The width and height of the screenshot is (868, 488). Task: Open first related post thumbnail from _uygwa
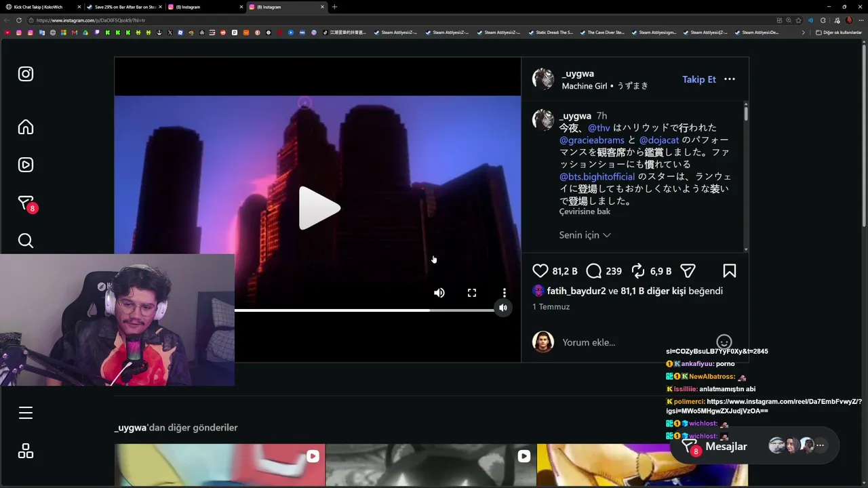220,464
